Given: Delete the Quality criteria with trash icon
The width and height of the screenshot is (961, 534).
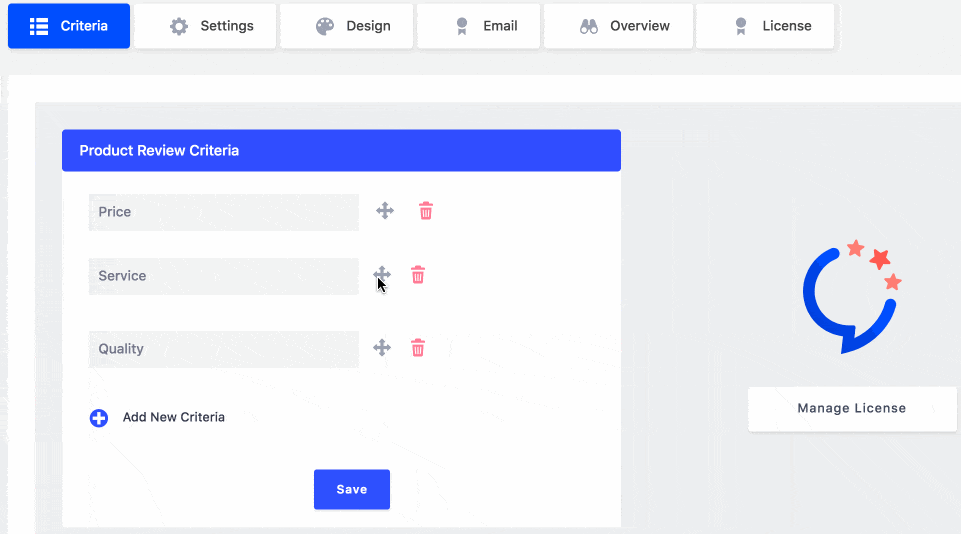Looking at the screenshot, I should tap(418, 348).
